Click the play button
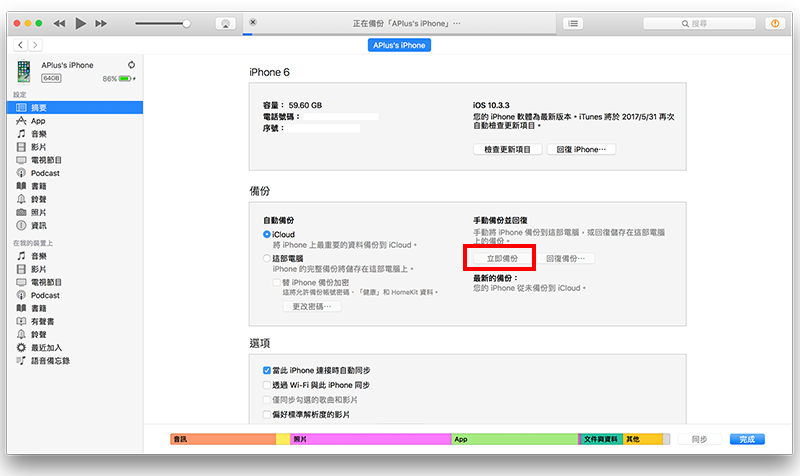The image size is (800, 476). click(x=81, y=23)
